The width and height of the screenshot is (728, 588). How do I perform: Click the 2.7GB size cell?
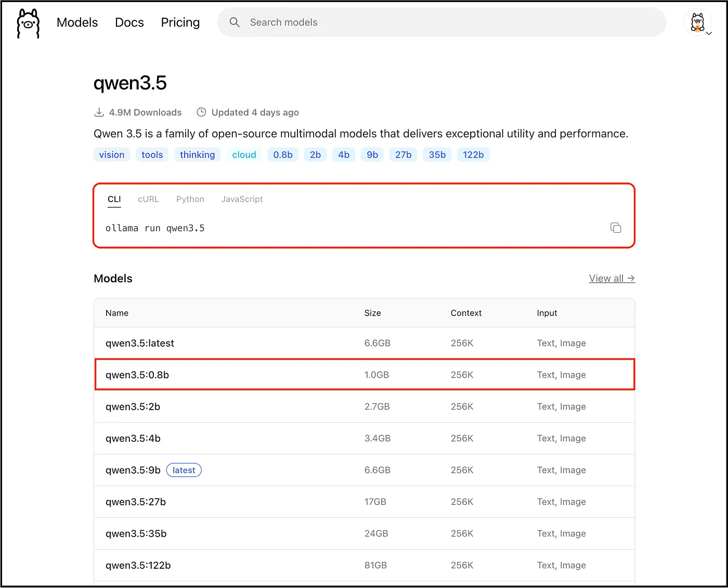(x=377, y=407)
